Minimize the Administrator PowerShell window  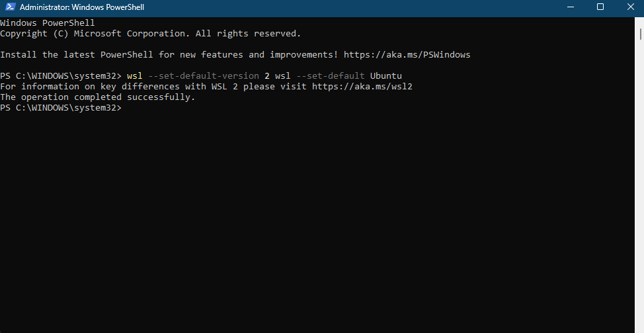[x=571, y=7]
